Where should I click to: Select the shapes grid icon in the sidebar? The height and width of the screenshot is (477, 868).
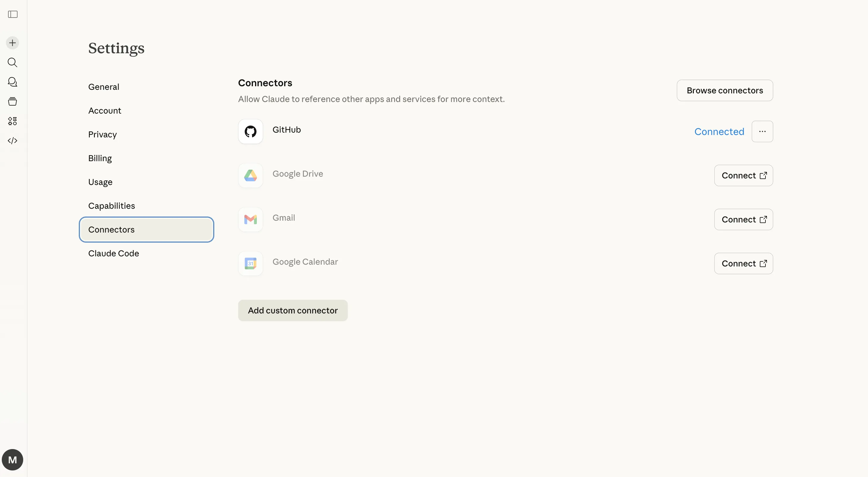point(12,121)
